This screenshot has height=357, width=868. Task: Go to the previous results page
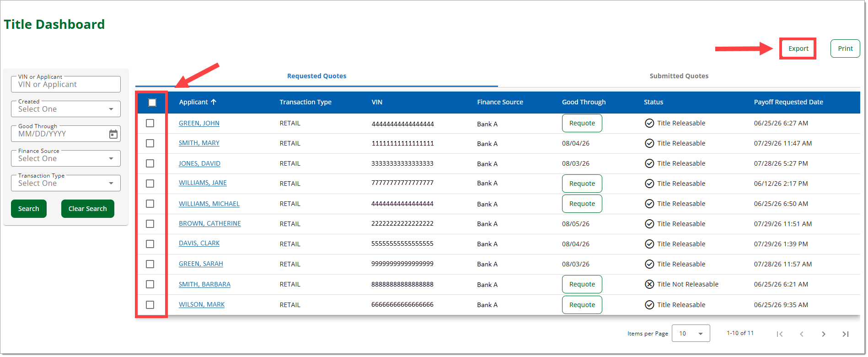tap(801, 334)
